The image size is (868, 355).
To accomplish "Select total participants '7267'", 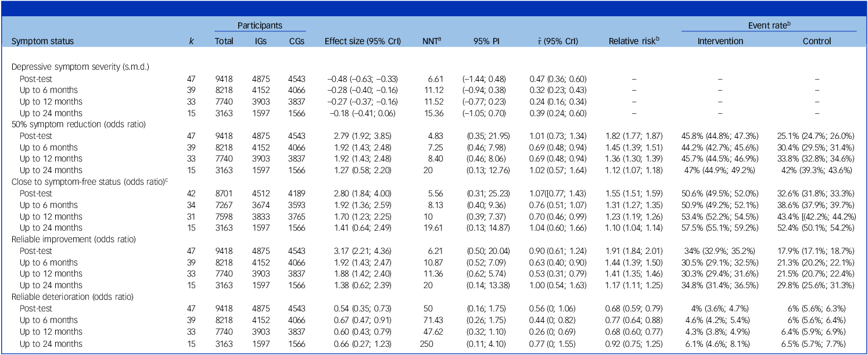I will coord(224,205).
